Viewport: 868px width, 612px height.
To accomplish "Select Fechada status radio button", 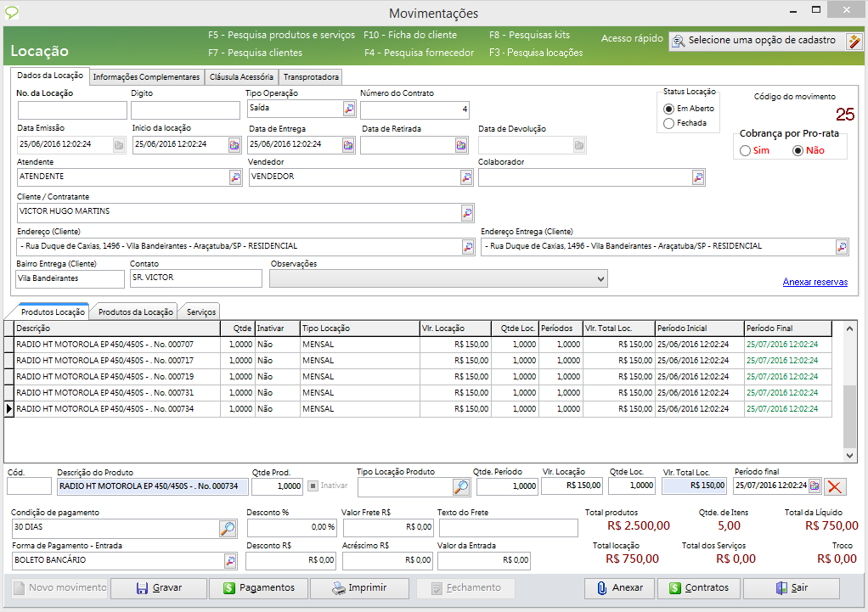I will point(669,123).
